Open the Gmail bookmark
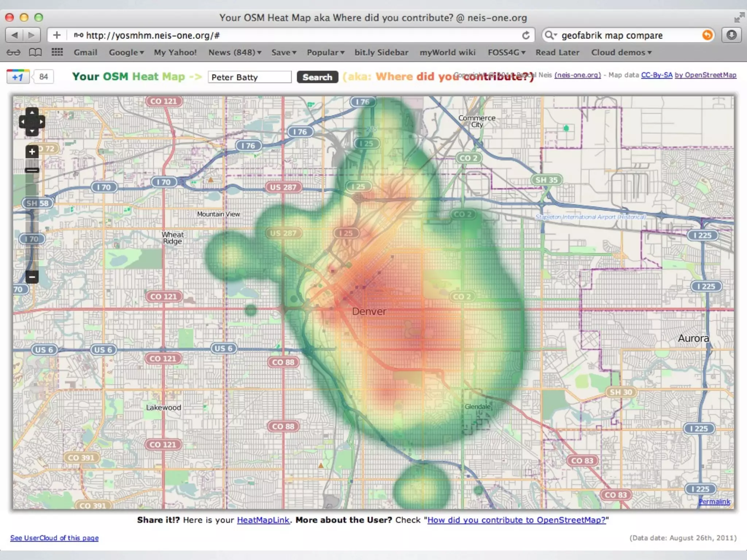This screenshot has height=560, width=747. [85, 52]
